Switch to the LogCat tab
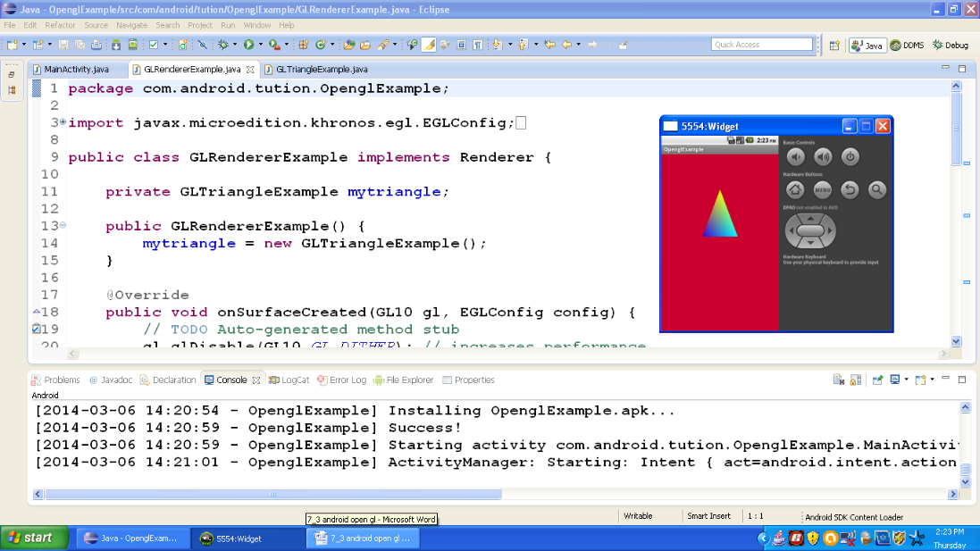Viewport: 980px width, 551px height. (289, 380)
